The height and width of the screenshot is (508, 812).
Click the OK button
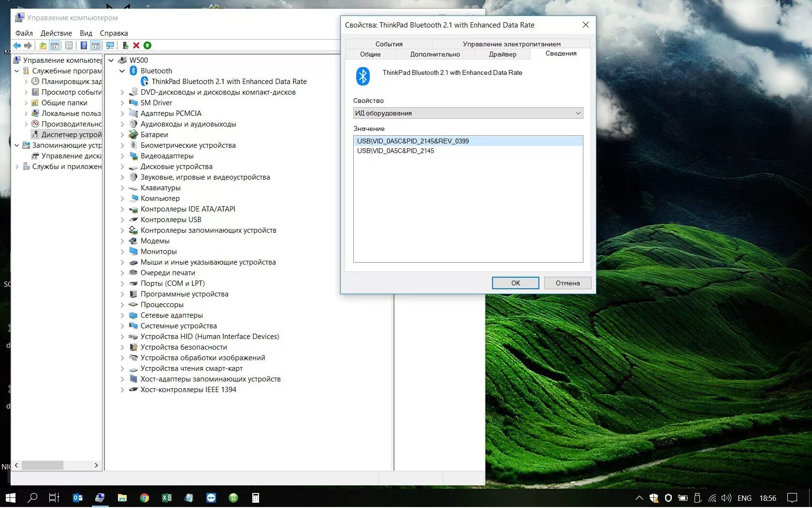click(x=516, y=283)
